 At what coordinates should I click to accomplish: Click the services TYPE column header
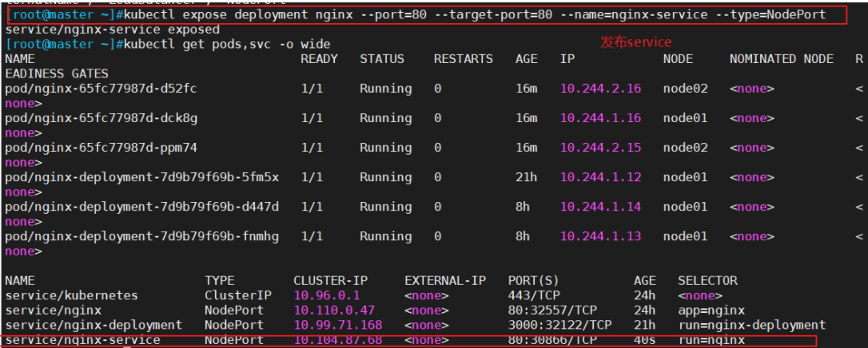220,281
